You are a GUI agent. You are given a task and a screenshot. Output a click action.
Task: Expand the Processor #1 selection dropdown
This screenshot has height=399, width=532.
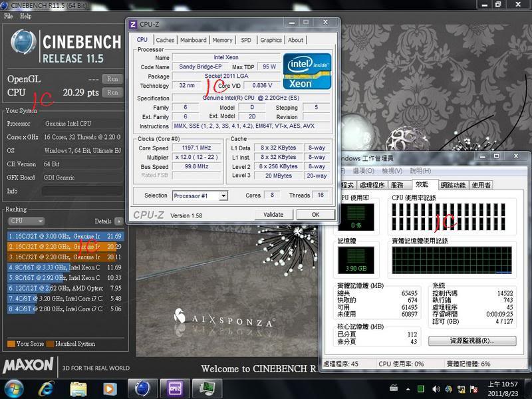[x=223, y=196]
